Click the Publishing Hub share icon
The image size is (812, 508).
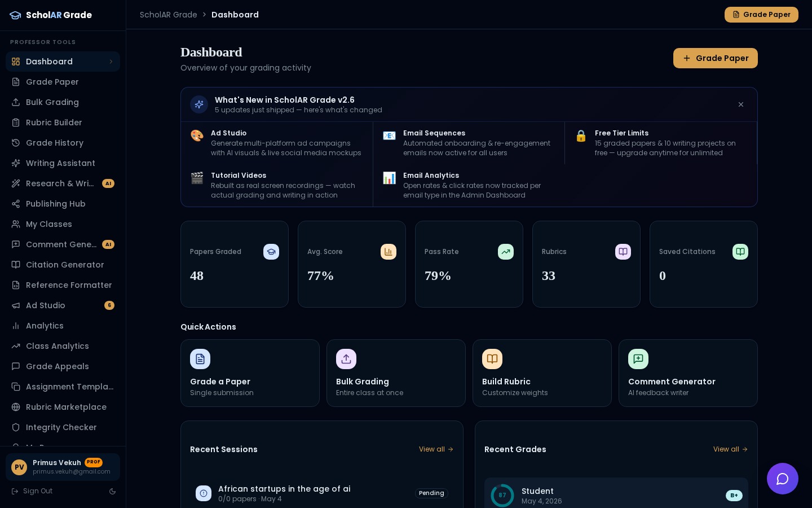point(16,204)
